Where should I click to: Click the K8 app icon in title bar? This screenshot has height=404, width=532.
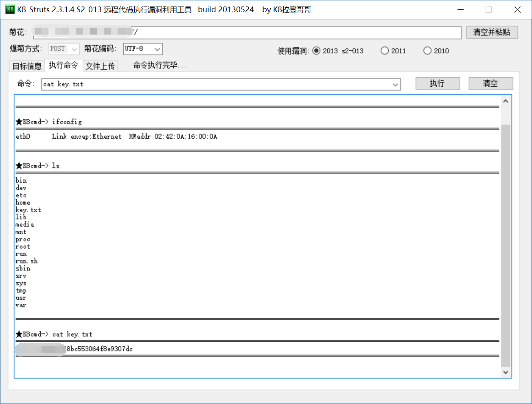10,9
